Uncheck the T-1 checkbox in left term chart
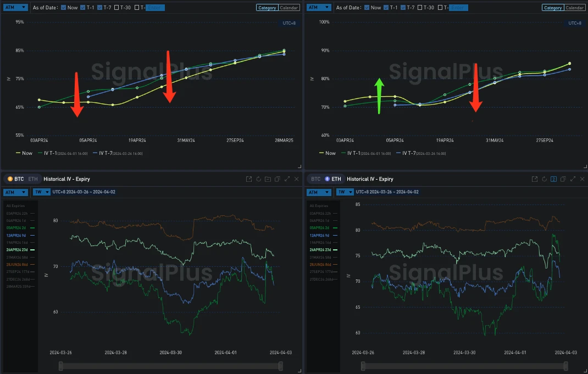The image size is (588, 374). 83,8
